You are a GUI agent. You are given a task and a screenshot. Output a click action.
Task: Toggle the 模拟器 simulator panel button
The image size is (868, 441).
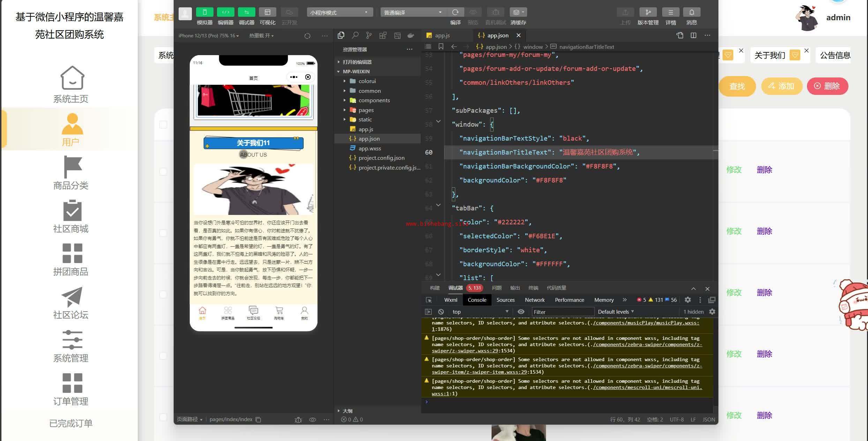[205, 12]
